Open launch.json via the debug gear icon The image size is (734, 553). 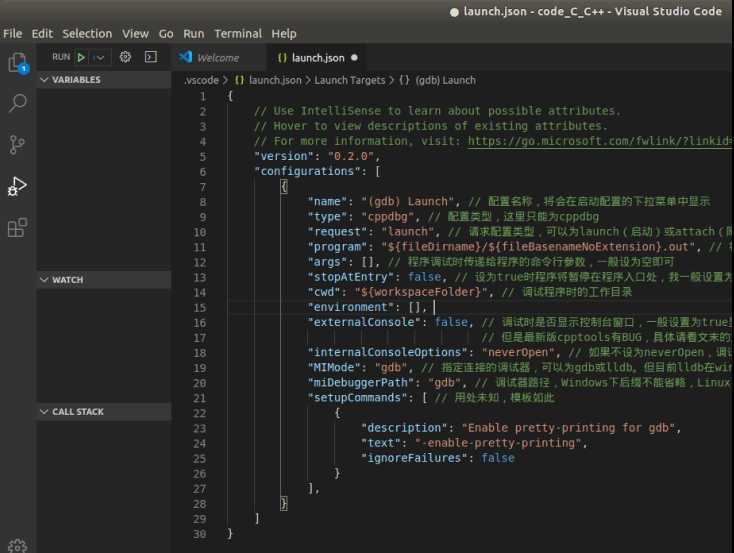(125, 57)
